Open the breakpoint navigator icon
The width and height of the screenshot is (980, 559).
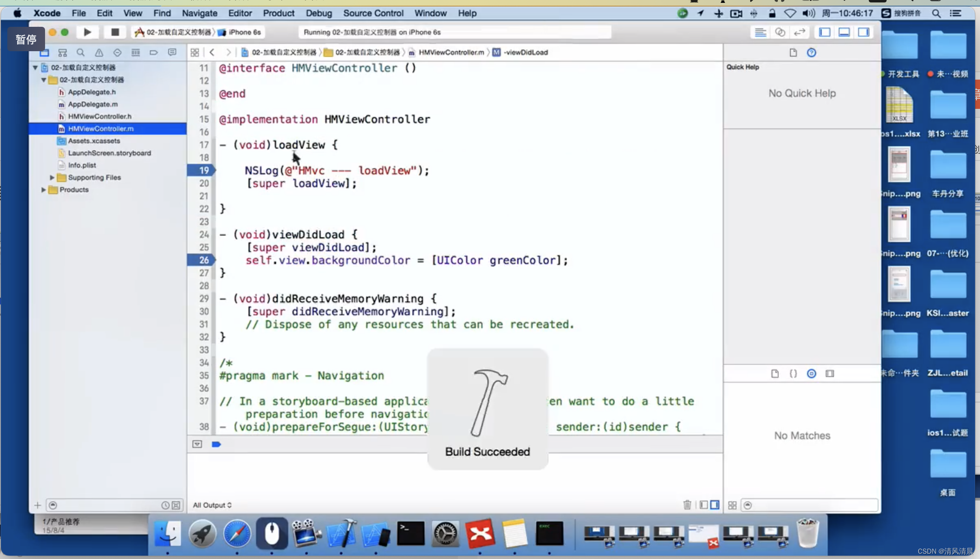coord(153,52)
